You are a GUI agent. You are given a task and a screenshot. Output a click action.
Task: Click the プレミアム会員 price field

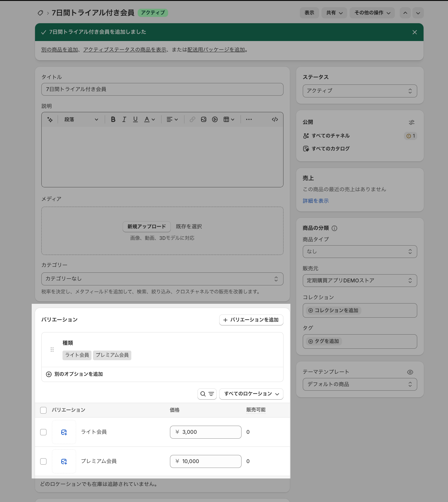pyautogui.click(x=206, y=462)
